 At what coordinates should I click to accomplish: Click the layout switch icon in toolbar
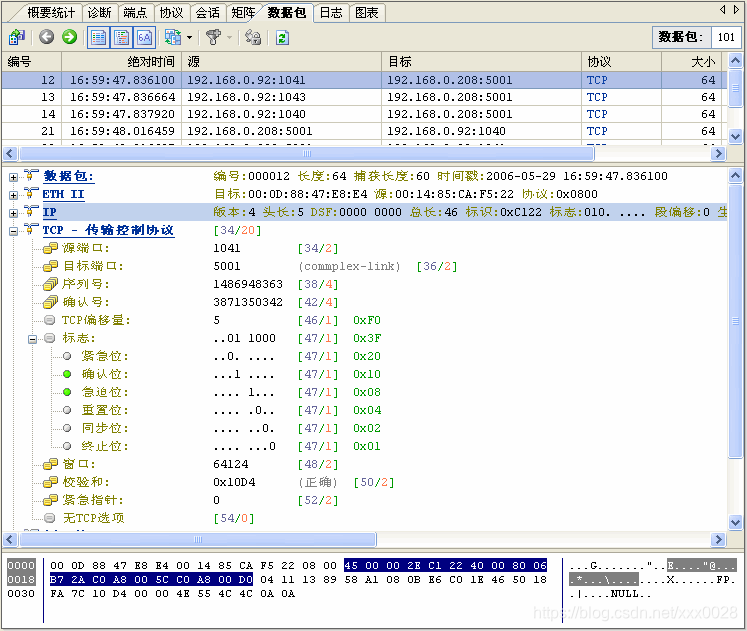pos(172,37)
